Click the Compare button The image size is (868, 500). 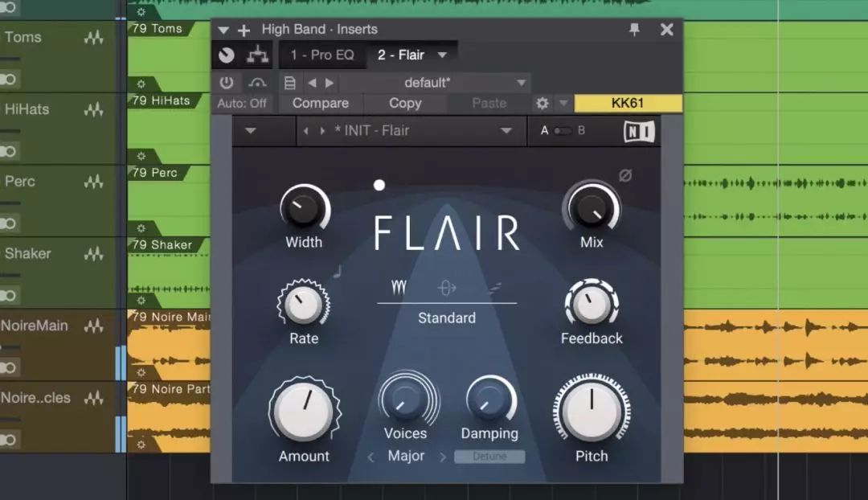321,103
